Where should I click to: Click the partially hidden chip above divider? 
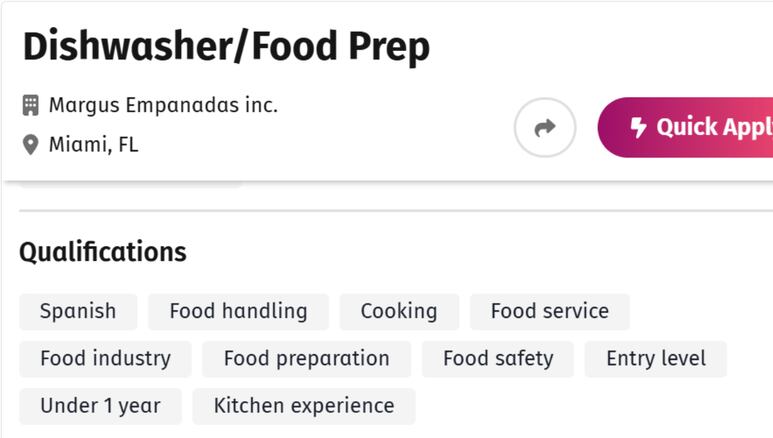(131, 184)
